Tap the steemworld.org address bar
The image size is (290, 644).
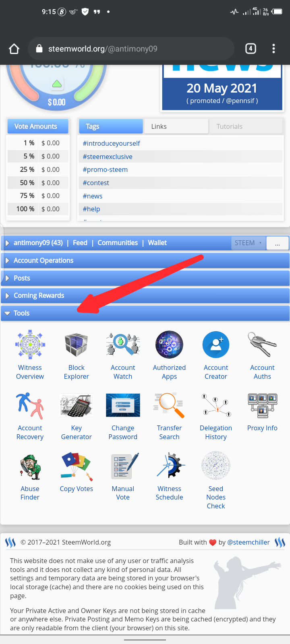(x=131, y=49)
